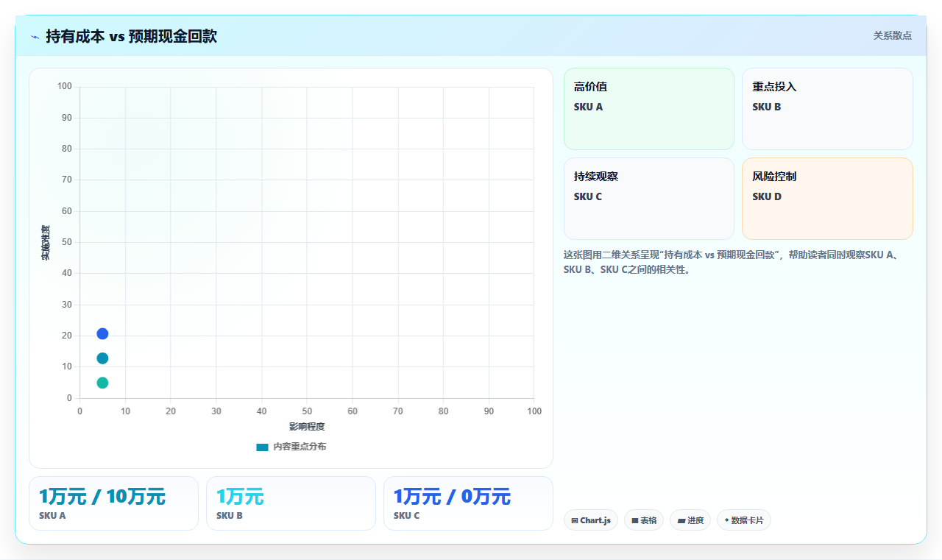
Task: Open the 风险控制 SKU D card
Action: point(827,199)
